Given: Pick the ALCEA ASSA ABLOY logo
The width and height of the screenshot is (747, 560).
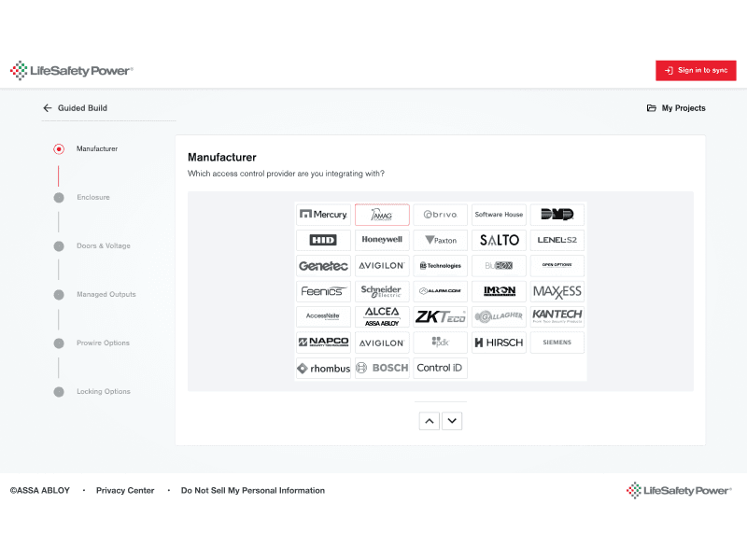Looking at the screenshot, I should click(382, 316).
